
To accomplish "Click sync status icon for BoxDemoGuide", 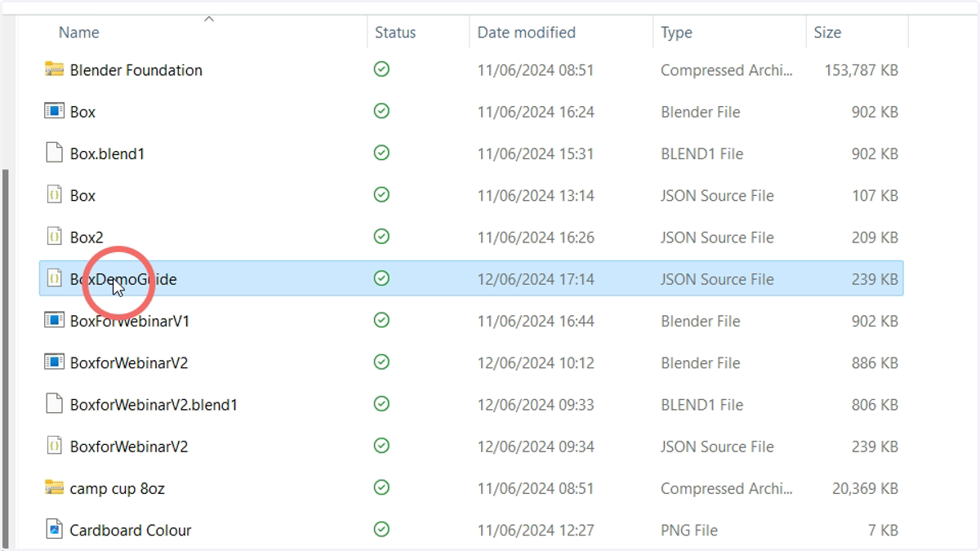I will coord(381,278).
